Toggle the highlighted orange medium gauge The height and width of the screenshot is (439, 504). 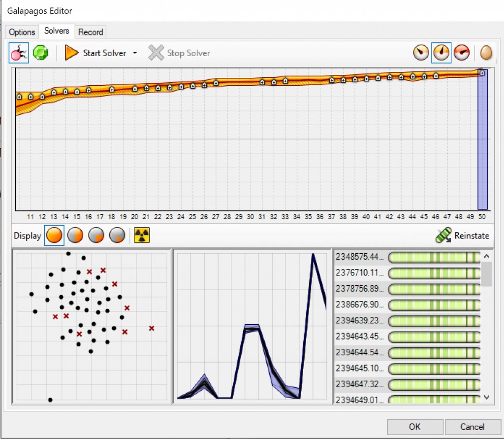coord(441,53)
